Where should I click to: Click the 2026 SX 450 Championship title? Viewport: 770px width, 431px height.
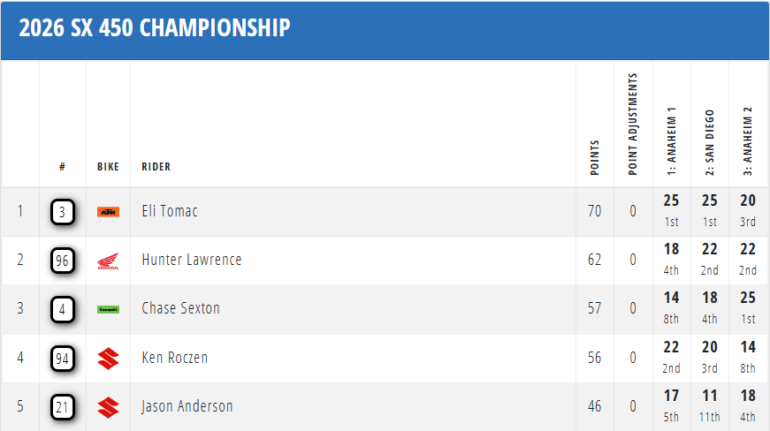[155, 28]
